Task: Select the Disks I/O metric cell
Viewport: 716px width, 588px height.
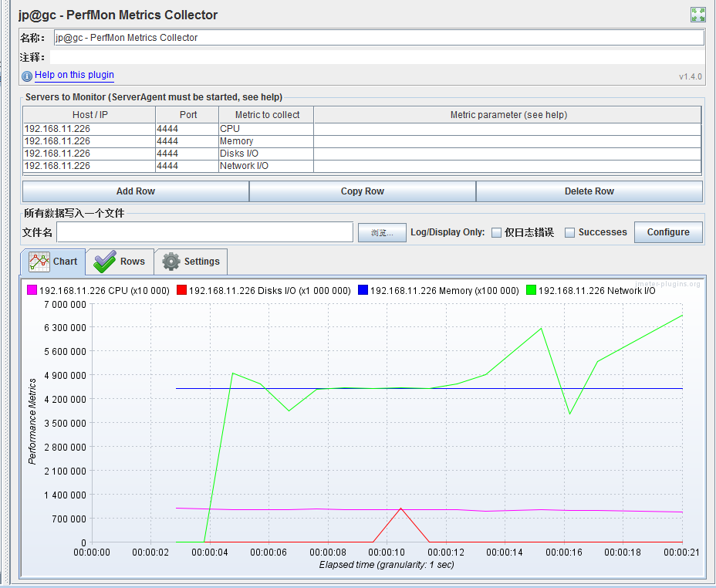Action: tap(265, 154)
